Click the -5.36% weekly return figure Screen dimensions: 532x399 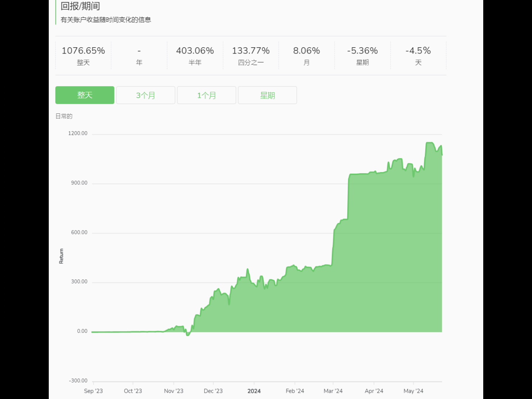coord(362,51)
